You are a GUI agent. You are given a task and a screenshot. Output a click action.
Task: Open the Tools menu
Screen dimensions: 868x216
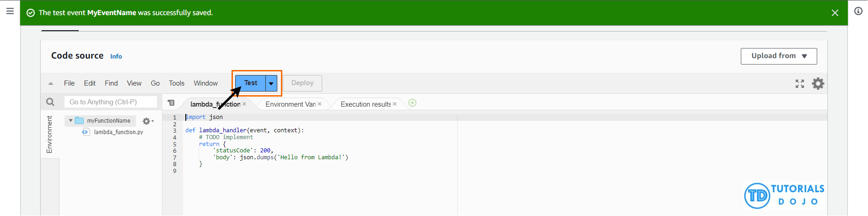pyautogui.click(x=176, y=83)
